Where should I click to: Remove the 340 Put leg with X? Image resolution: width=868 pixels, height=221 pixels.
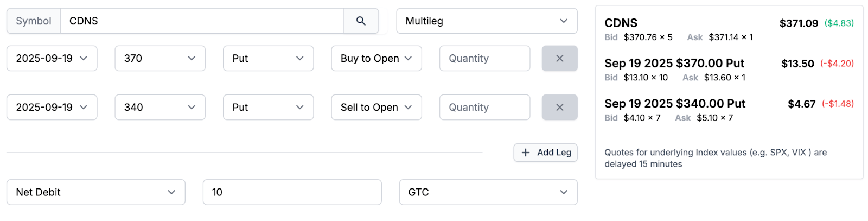coord(560,108)
